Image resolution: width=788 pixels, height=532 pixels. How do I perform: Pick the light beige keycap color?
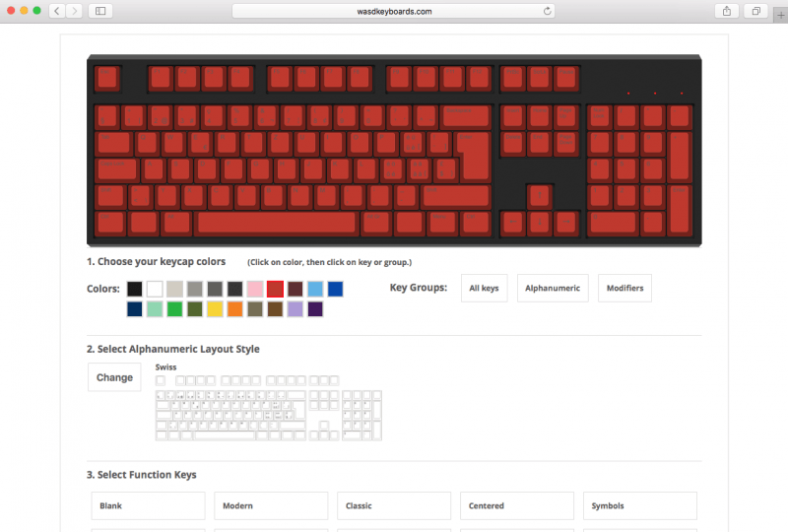pos(174,289)
